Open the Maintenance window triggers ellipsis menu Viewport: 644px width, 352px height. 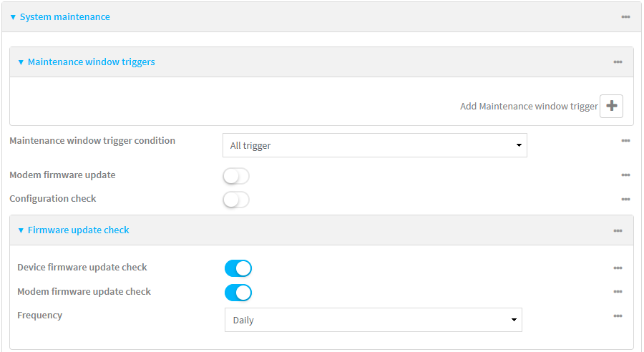pyautogui.click(x=618, y=62)
